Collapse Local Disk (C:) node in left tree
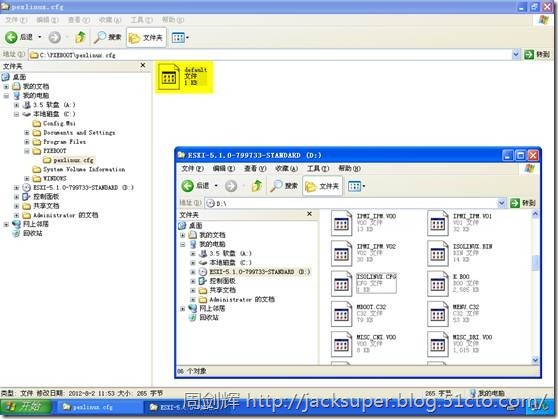This screenshot has height=419, width=558. click(x=16, y=114)
